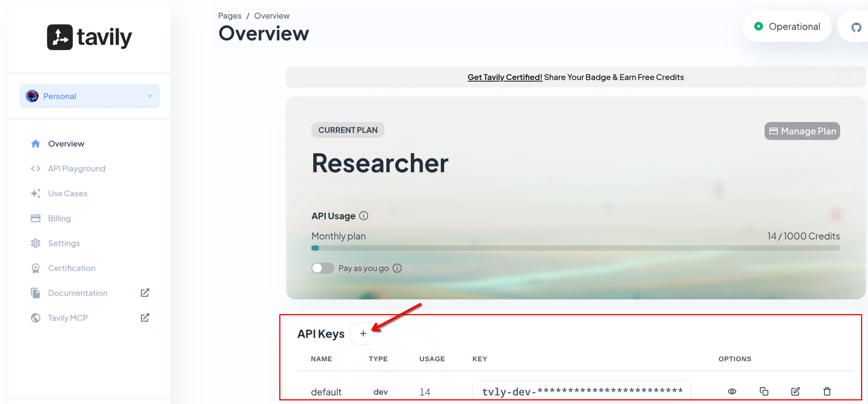Delete the default API key
868x404 pixels.
(x=827, y=391)
